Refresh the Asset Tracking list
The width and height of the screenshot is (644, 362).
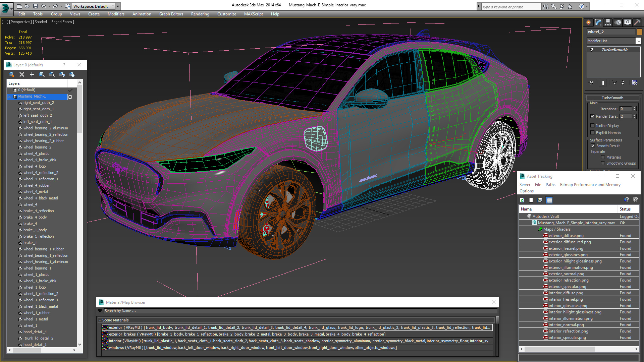(x=522, y=200)
